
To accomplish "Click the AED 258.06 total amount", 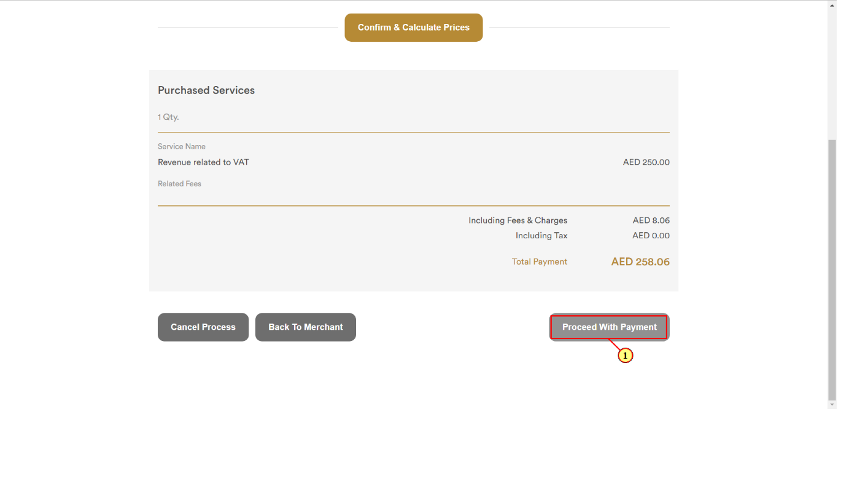I will pyautogui.click(x=640, y=262).
